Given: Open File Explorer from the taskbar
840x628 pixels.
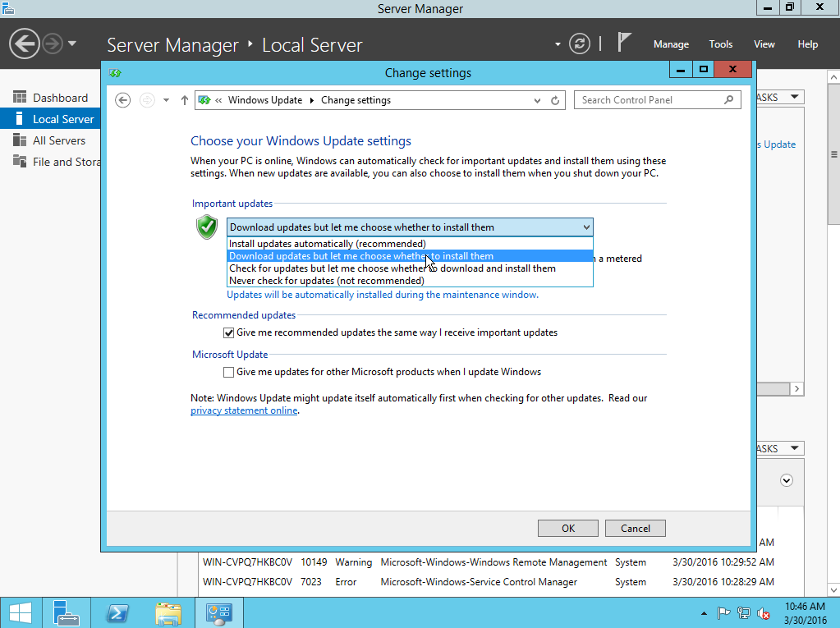Looking at the screenshot, I should (168, 613).
